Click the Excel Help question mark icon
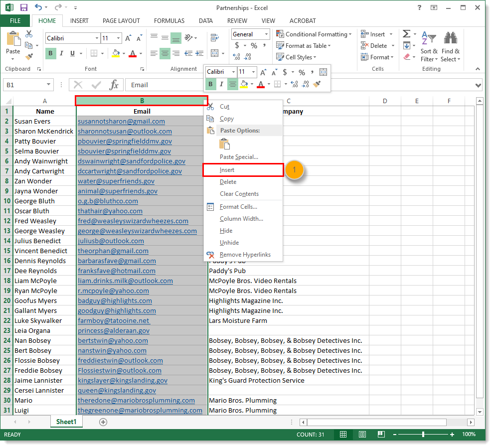This screenshot has width=493, height=448. [419, 7]
